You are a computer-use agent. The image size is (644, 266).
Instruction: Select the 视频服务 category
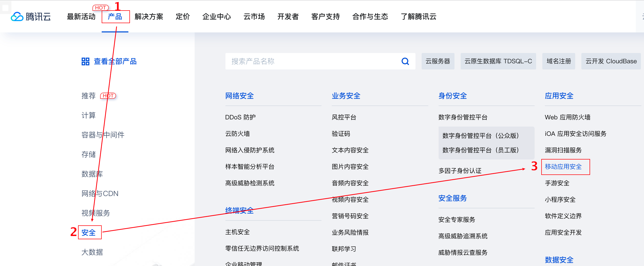tap(96, 213)
